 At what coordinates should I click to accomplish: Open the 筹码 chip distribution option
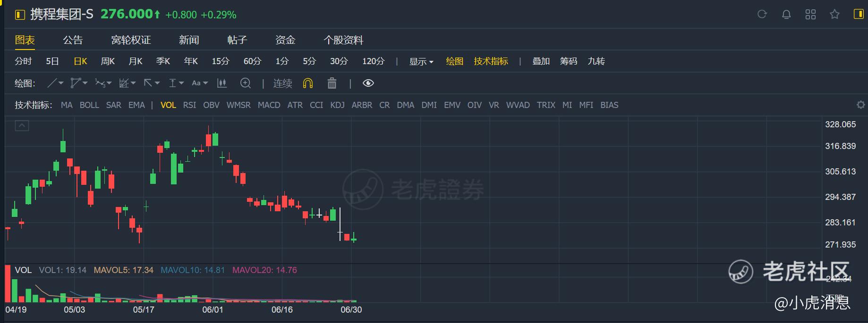click(569, 61)
